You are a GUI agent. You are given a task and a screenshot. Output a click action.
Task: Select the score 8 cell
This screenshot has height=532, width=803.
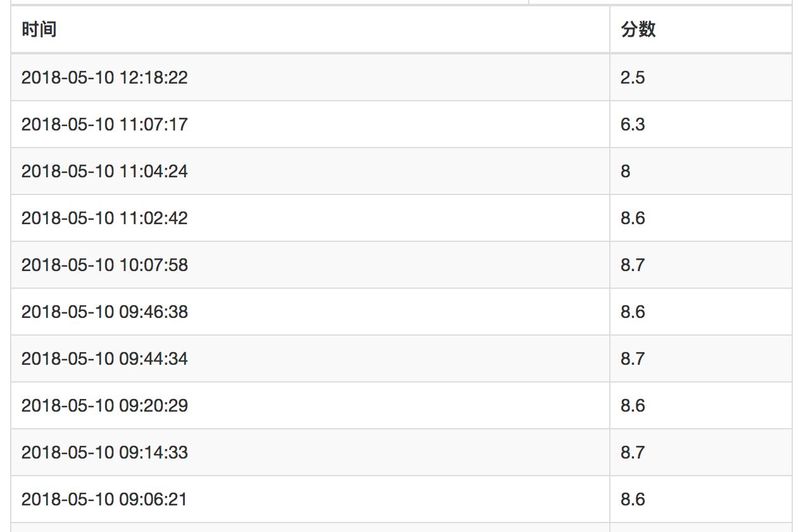pyautogui.click(x=700, y=171)
